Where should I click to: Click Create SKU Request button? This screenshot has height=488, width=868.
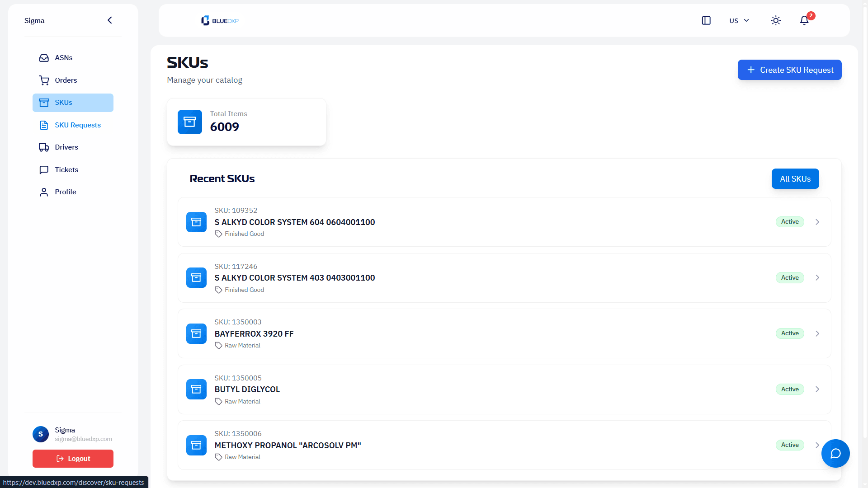[789, 70]
